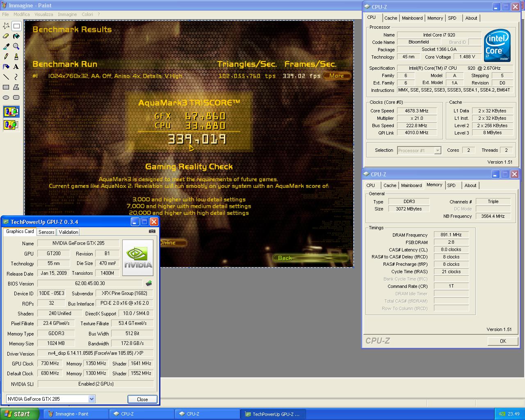Activate the Pick Color eyedropper tool
Screen dimensions: 525x420
tap(6, 46)
